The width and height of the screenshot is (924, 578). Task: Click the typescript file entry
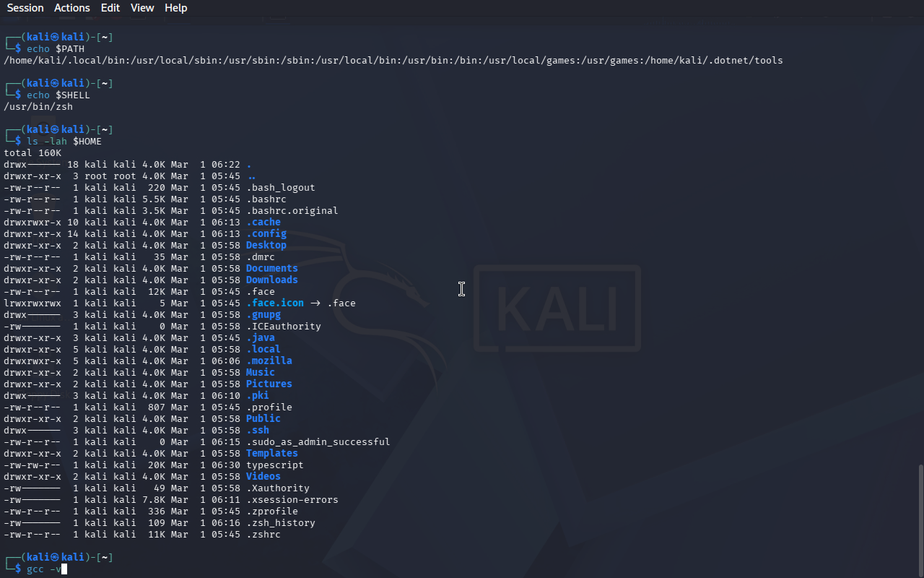click(x=274, y=465)
